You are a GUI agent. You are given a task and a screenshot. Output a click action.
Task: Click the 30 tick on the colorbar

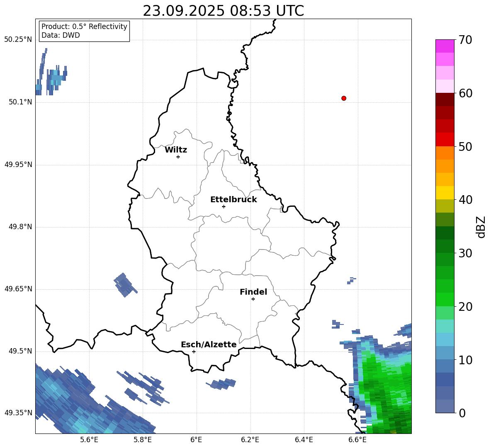465,253
